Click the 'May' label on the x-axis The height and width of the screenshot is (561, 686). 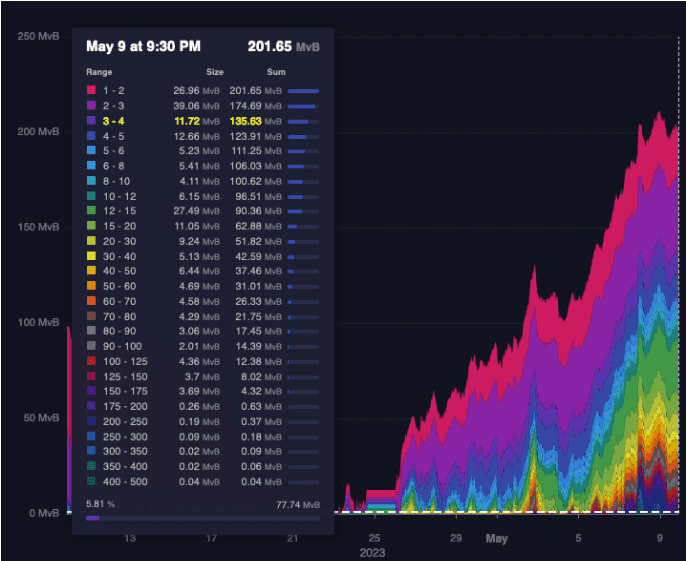pos(497,539)
